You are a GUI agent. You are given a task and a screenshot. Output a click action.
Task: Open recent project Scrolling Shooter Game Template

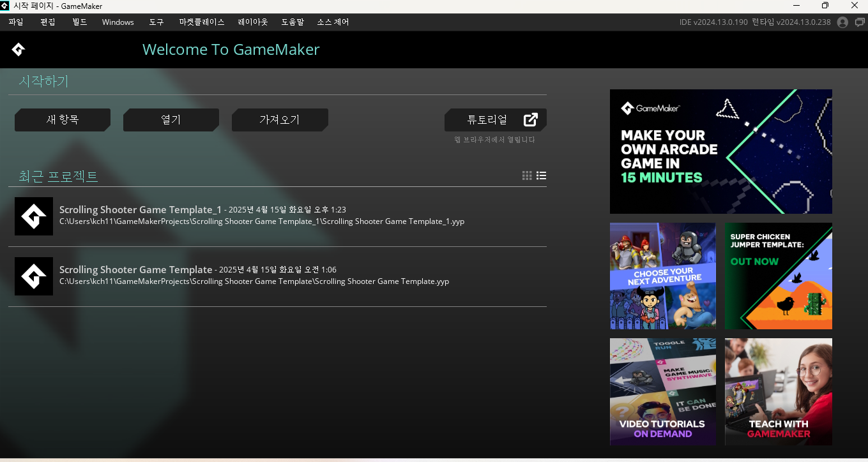point(277,276)
